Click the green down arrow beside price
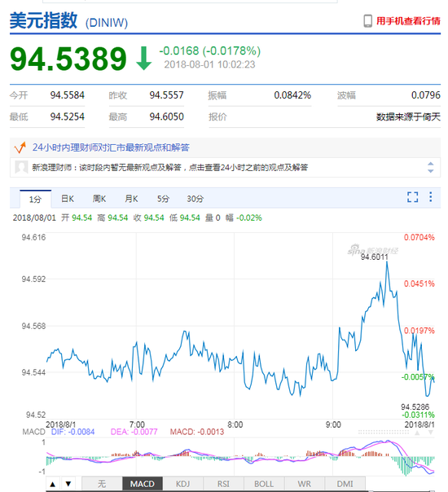 click(x=144, y=59)
